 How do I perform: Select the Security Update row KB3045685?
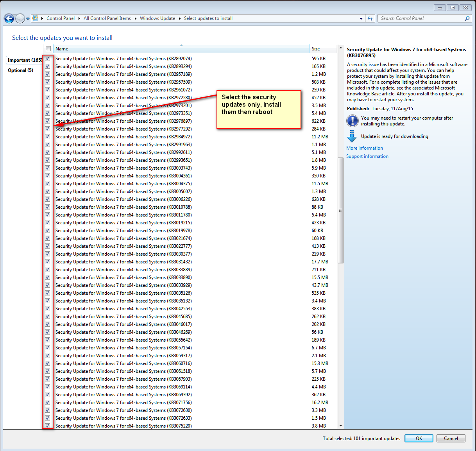191,317
